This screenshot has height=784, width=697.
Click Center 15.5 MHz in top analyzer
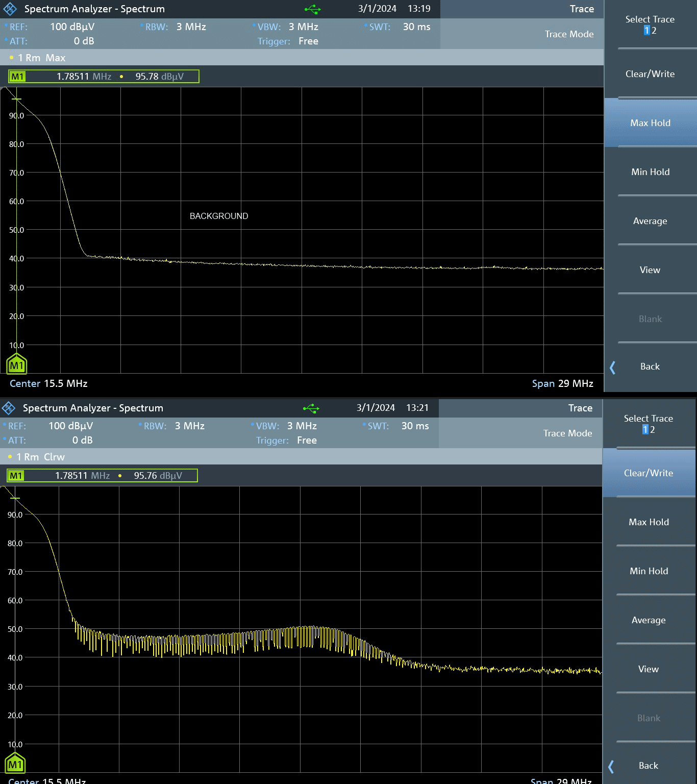point(48,383)
